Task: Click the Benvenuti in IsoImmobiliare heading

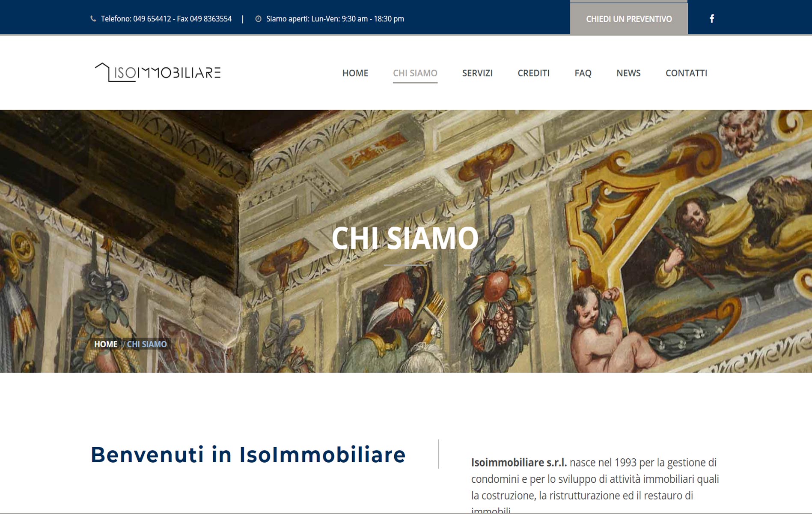Action: pyautogui.click(x=248, y=454)
